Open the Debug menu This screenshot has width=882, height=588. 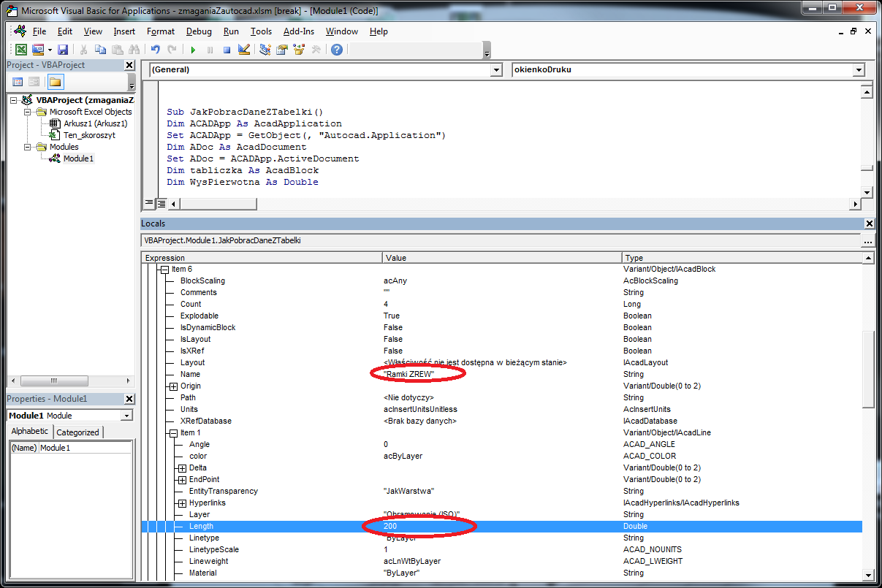pyautogui.click(x=199, y=31)
